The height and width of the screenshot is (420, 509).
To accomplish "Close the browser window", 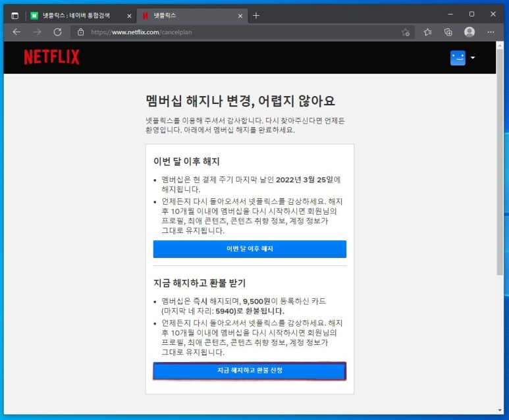I will 493,14.
